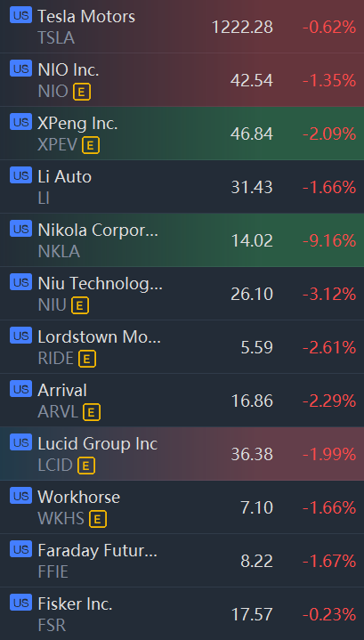364x640 pixels.
Task: Open the Tesla Motors stock row
Action: click(182, 27)
